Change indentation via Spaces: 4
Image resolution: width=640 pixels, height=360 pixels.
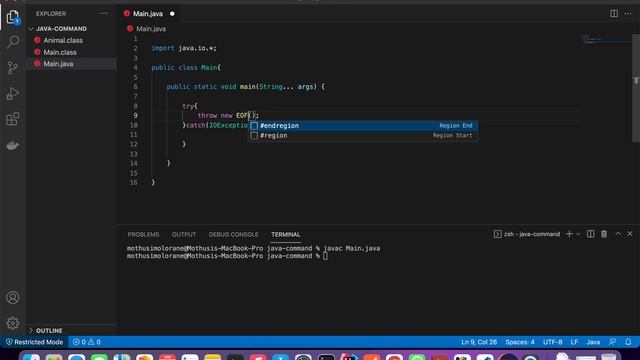520,342
